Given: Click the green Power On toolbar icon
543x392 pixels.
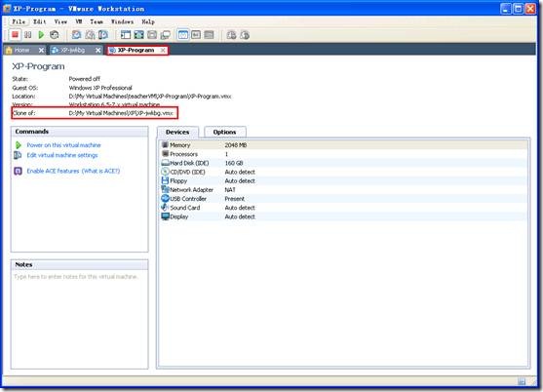Looking at the screenshot, I should click(x=41, y=35).
